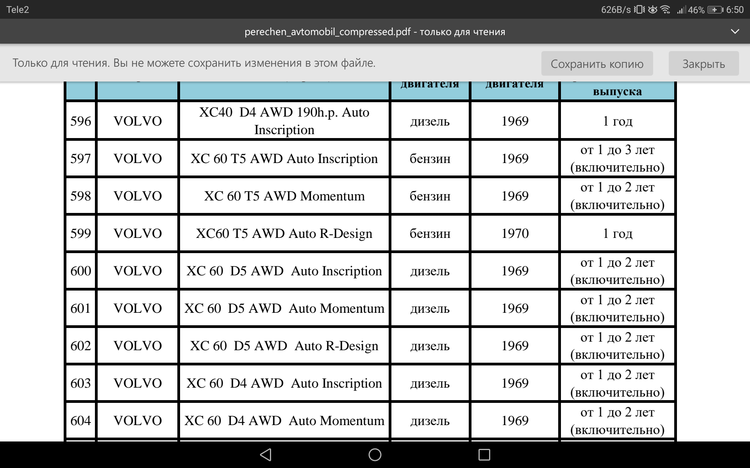Select 1 год cell in row 596

click(617, 121)
